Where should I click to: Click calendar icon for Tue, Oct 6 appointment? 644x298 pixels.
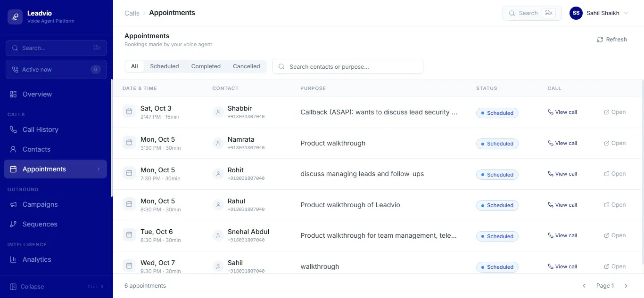(129, 235)
